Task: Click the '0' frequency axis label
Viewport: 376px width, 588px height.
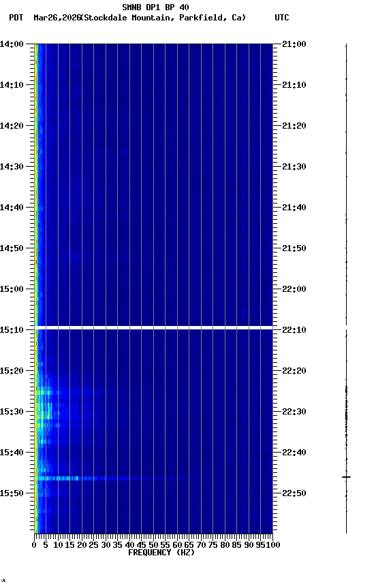Action: 34,545
